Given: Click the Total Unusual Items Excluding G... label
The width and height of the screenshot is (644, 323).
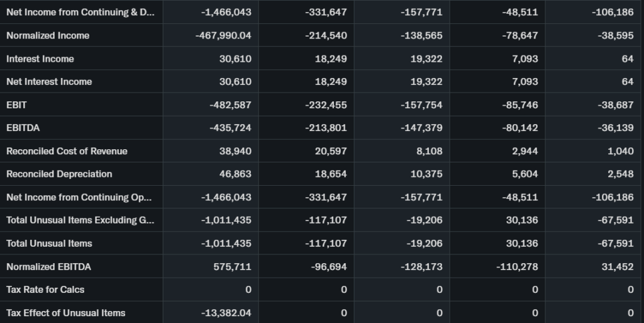Looking at the screenshot, I should click(71, 220).
